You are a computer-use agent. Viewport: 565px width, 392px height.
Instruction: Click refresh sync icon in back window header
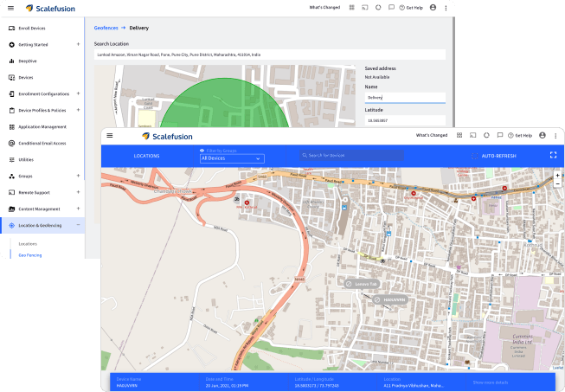click(378, 8)
